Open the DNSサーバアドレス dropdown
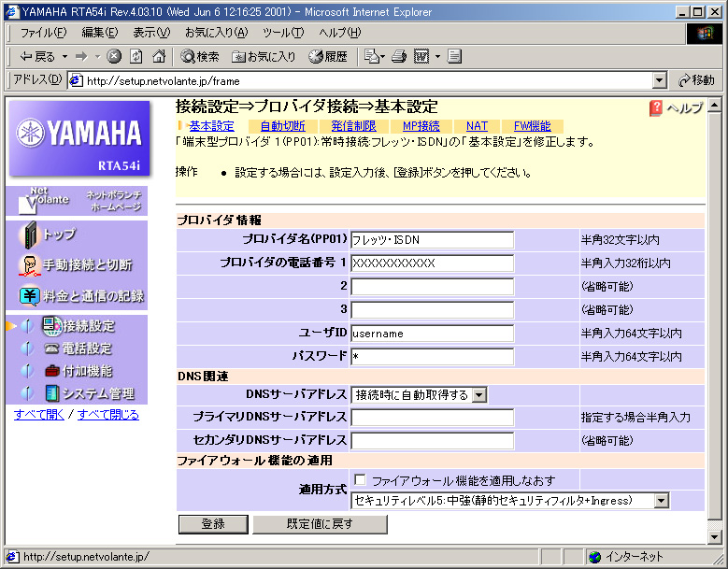This screenshot has height=569, width=728. pyautogui.click(x=478, y=395)
